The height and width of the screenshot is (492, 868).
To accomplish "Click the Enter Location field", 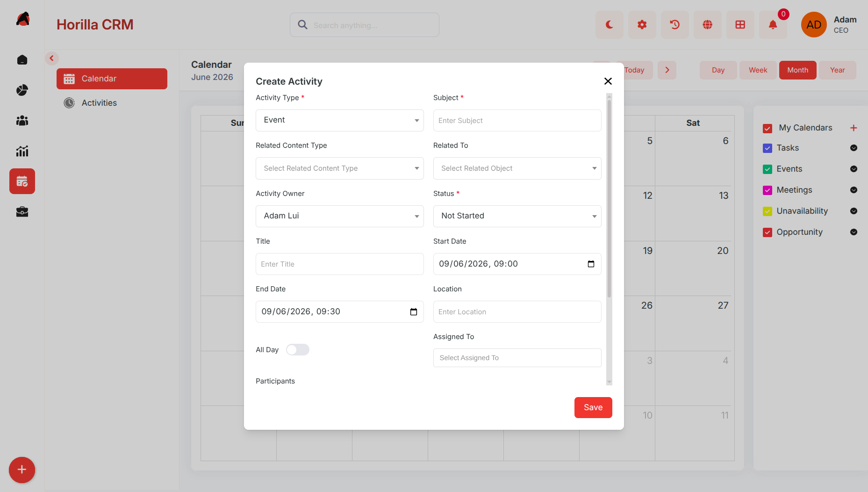I will point(517,312).
